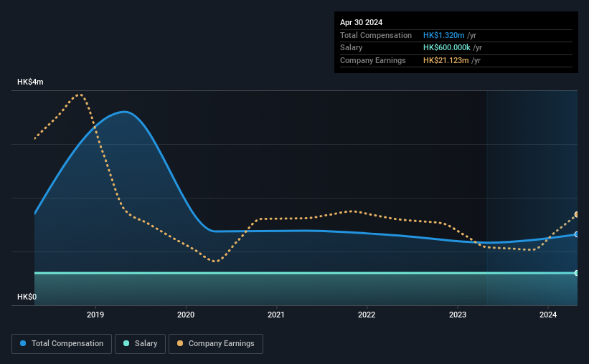Select the blue Total Compensation end-point marker
The height and width of the screenshot is (364, 589).
click(577, 234)
